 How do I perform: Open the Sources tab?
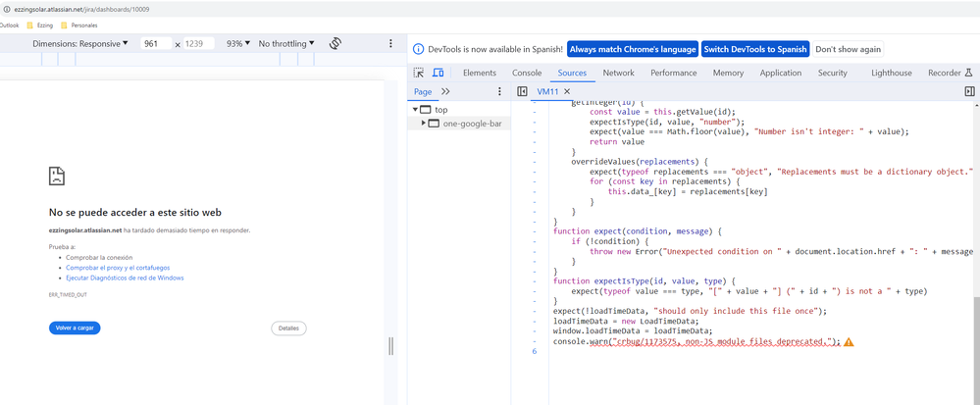click(572, 73)
